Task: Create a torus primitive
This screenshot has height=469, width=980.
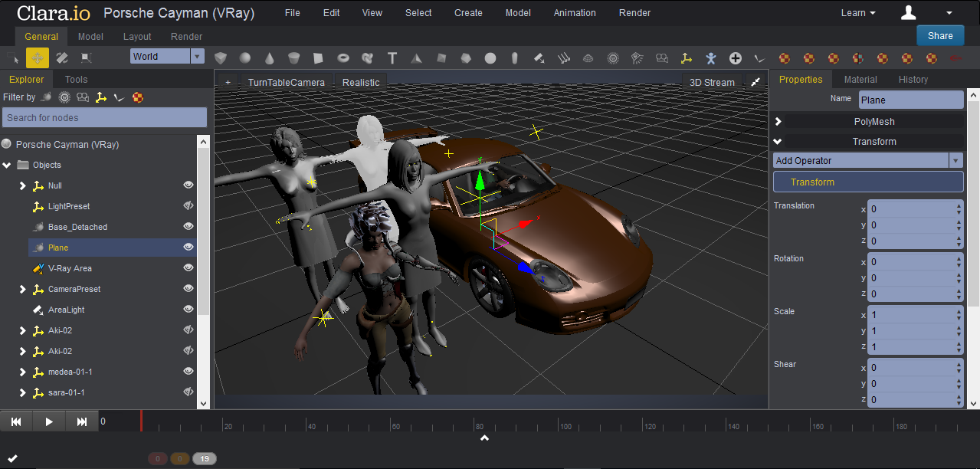Action: point(343,57)
